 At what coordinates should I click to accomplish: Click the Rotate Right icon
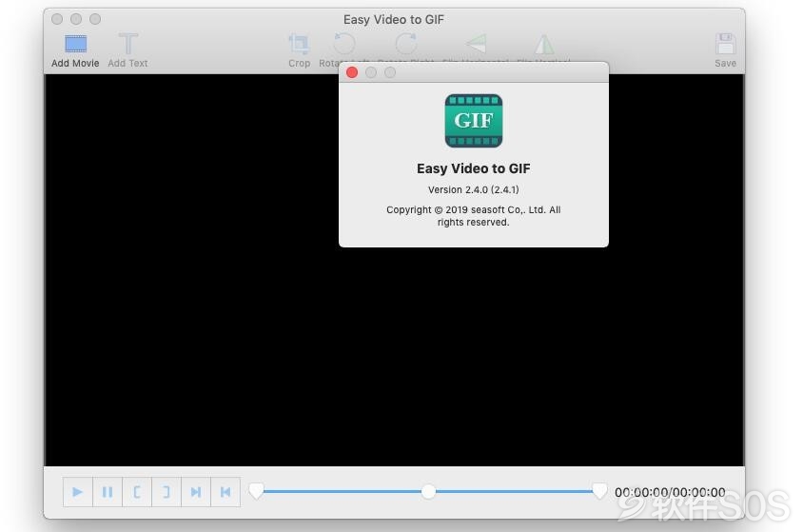click(407, 44)
